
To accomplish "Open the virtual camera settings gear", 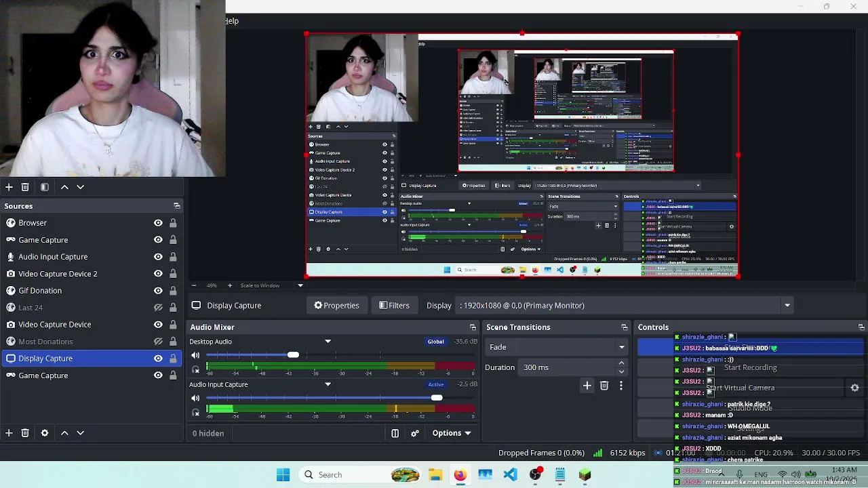I will coord(854,388).
